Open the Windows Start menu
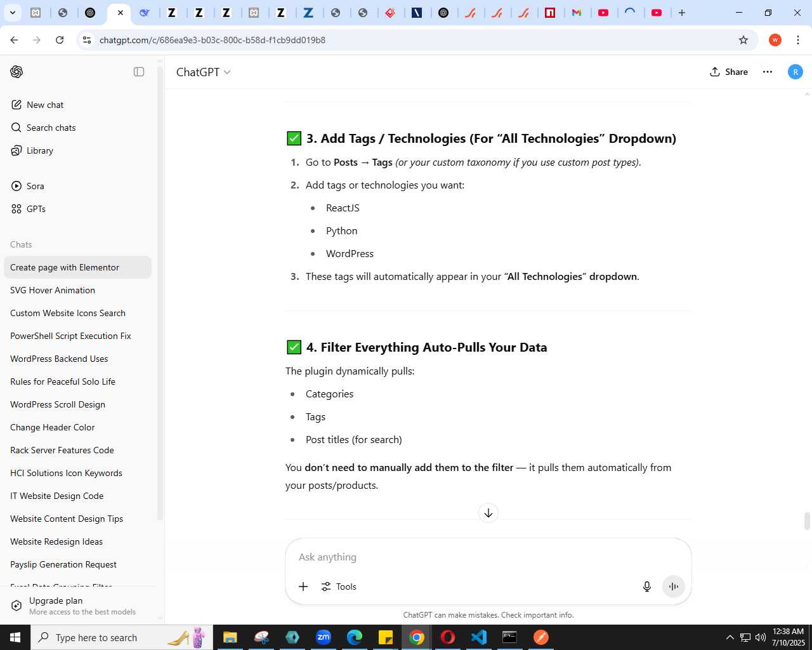812x650 pixels. tap(15, 637)
